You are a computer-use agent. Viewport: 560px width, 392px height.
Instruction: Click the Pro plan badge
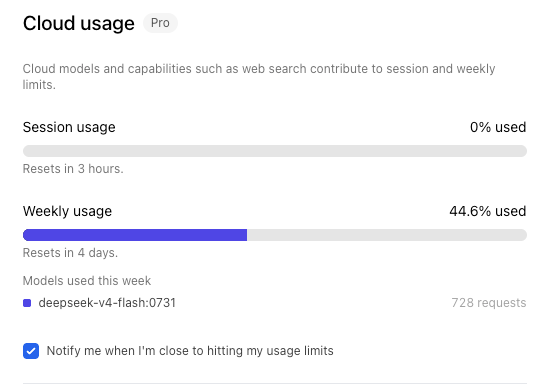(160, 23)
